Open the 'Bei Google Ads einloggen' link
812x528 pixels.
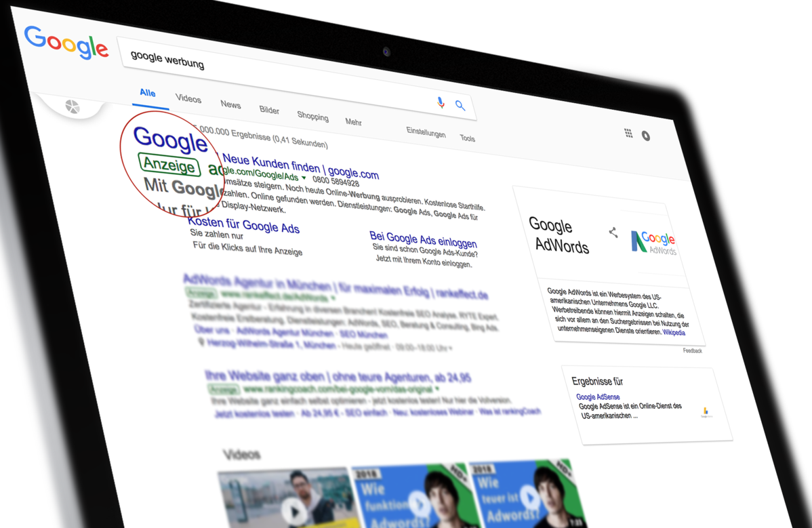pyautogui.click(x=423, y=239)
